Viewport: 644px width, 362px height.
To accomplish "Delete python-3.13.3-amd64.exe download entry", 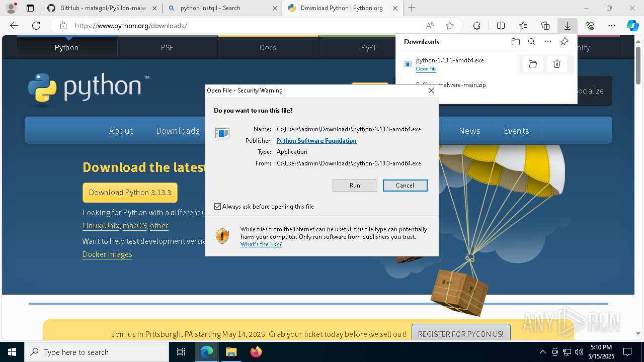I will (557, 64).
